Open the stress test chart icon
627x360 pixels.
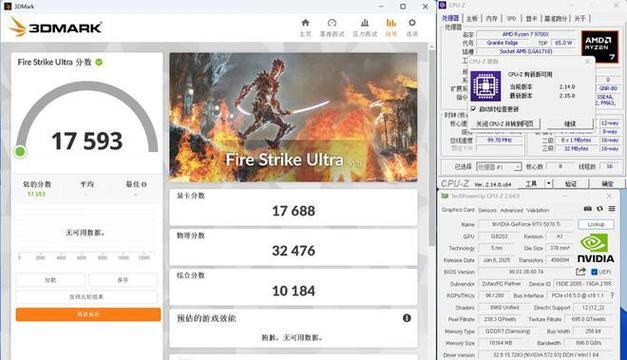coord(365,23)
